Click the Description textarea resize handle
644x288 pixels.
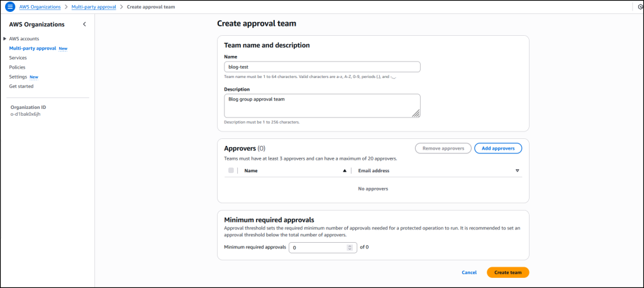point(416,113)
